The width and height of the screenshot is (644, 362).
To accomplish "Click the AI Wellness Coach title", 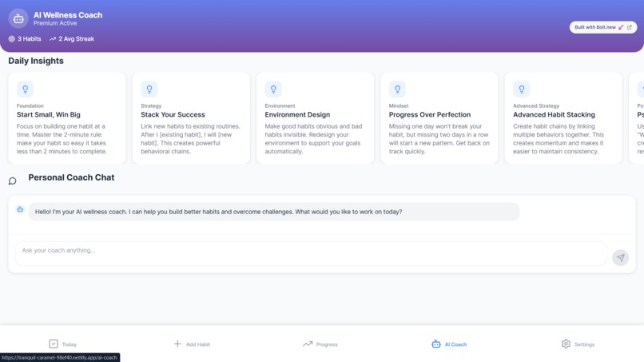I will (x=68, y=15).
